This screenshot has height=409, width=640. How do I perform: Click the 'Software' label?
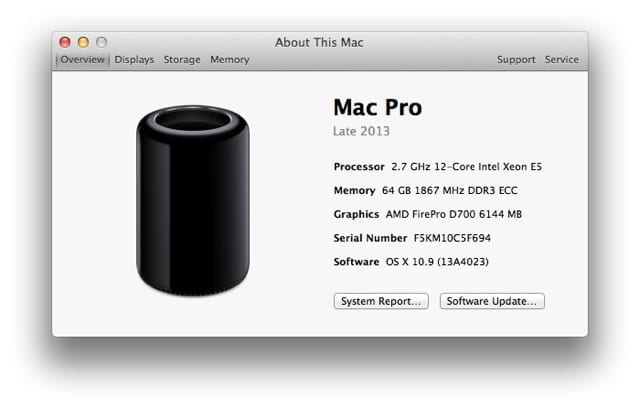pyautogui.click(x=356, y=262)
